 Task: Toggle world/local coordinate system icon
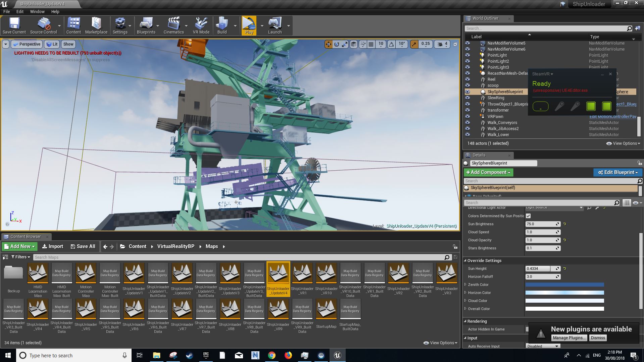coord(354,44)
